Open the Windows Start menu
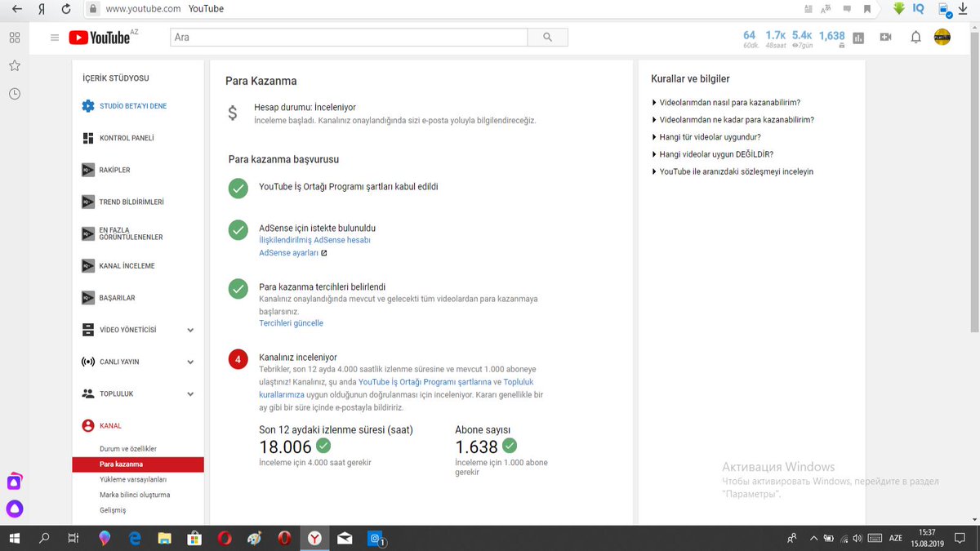The height and width of the screenshot is (551, 980). (x=15, y=538)
